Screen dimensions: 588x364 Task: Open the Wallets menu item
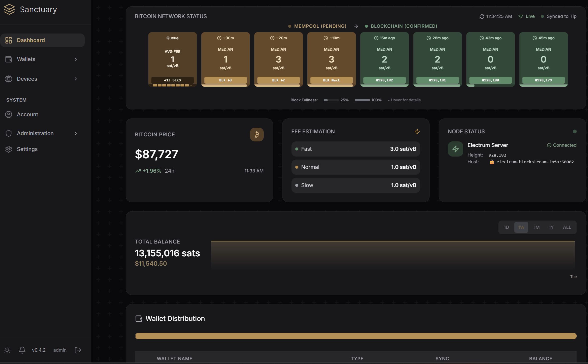tap(42, 59)
